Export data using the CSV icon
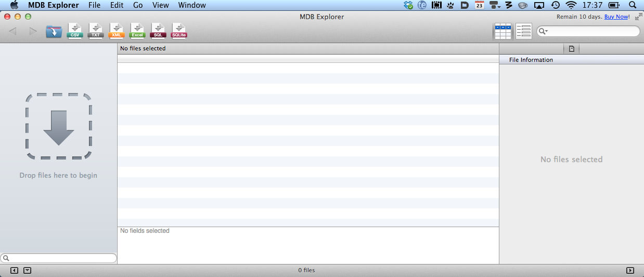 click(75, 31)
